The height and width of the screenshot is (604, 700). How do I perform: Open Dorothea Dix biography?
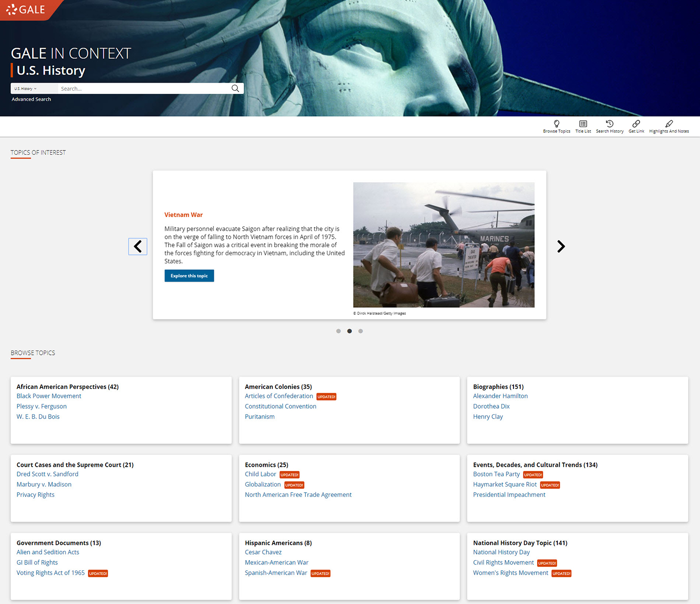[491, 406]
